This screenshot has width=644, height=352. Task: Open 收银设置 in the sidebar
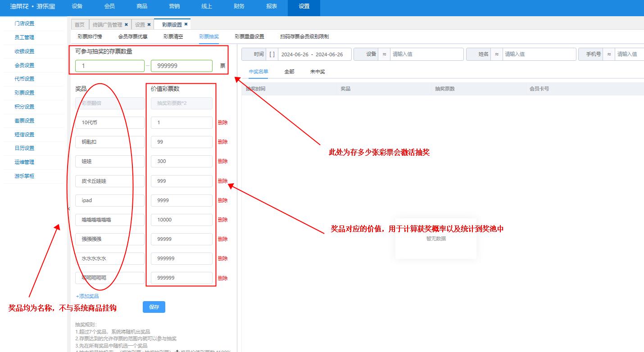[24, 51]
